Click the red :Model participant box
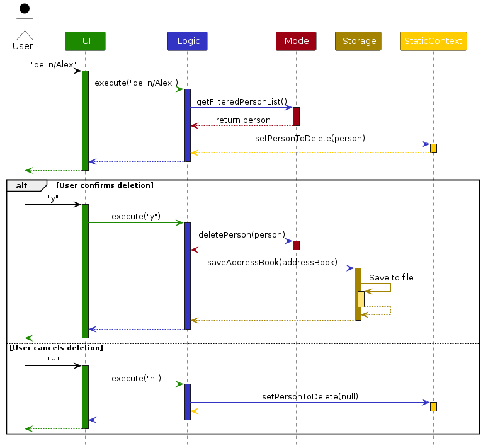 (296, 41)
